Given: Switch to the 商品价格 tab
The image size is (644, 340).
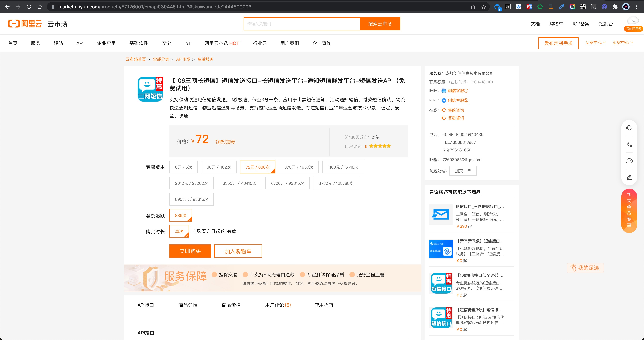Looking at the screenshot, I should point(231,305).
